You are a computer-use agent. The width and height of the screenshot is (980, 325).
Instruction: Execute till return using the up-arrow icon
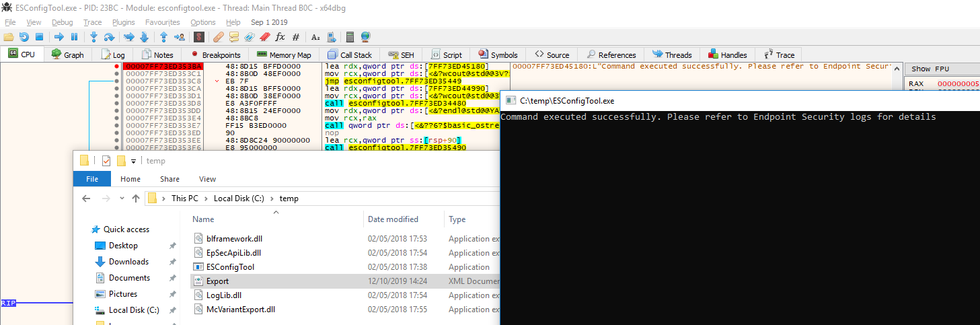tap(163, 37)
